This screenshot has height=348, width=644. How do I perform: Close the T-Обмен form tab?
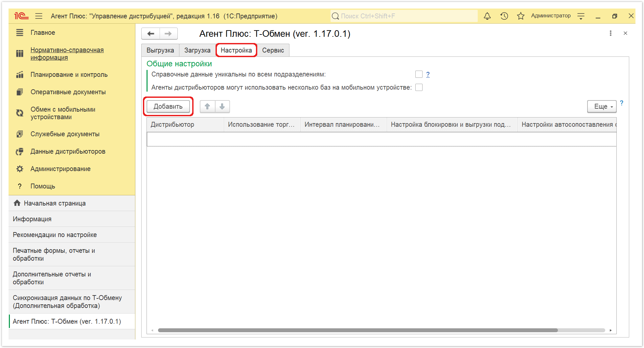pyautogui.click(x=625, y=33)
